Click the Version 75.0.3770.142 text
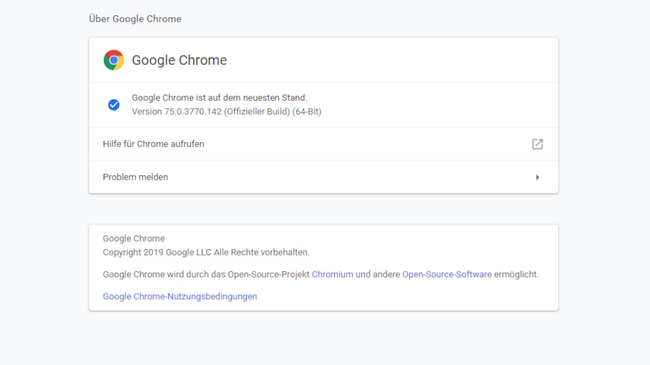 coord(226,112)
